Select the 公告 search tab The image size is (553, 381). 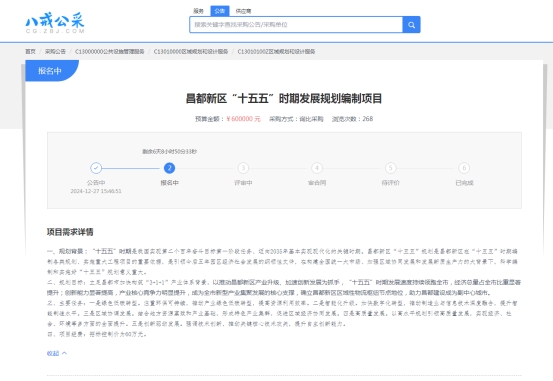[220, 11]
